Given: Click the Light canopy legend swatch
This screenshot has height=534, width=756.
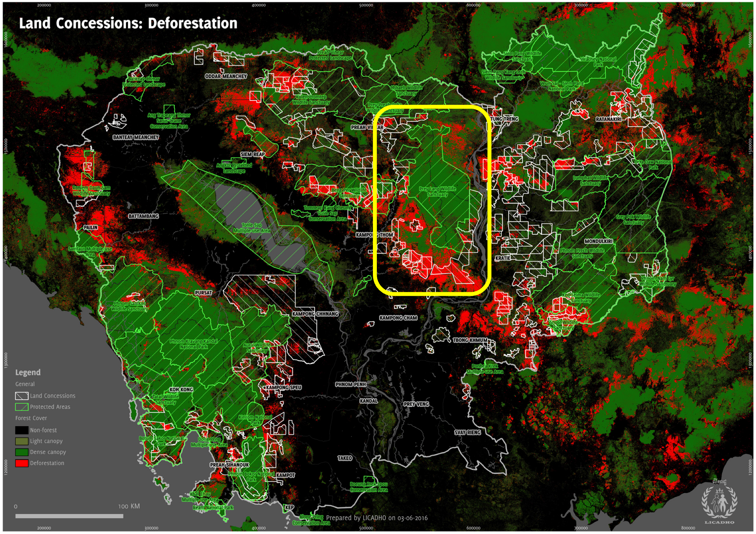Looking at the screenshot, I should pos(22,441).
